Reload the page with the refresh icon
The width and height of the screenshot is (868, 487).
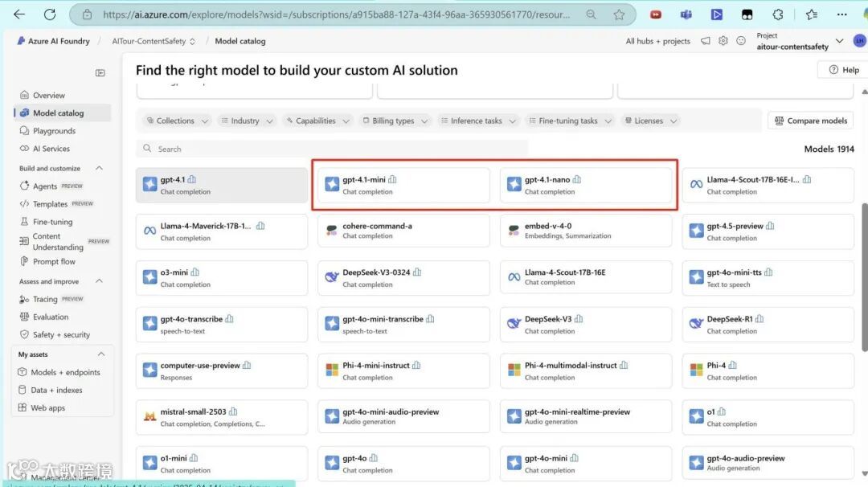[50, 14]
